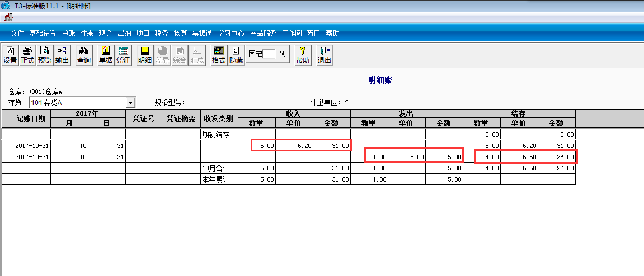Click the red icon below the title bar
The width and height of the screenshot is (644, 276).
[8, 18]
